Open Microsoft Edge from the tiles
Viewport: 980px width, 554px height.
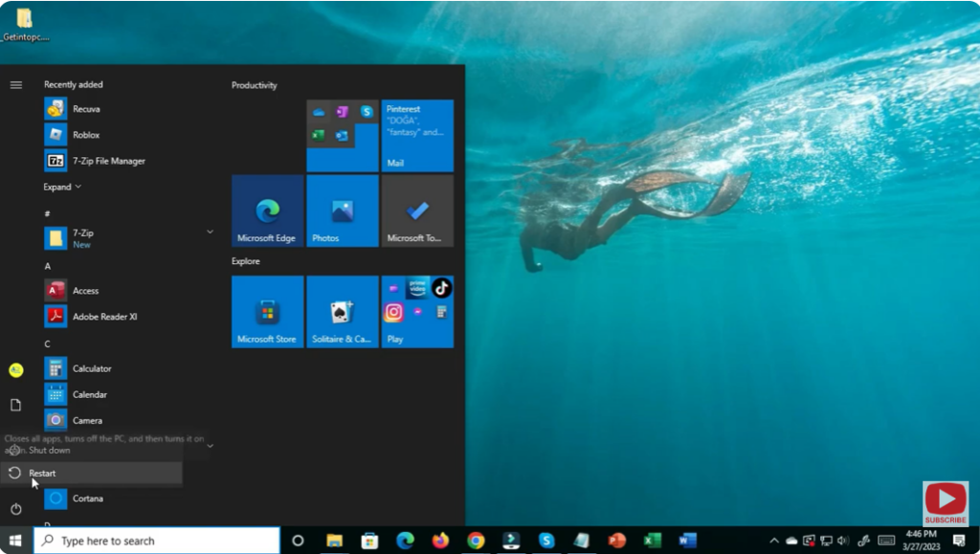(266, 211)
